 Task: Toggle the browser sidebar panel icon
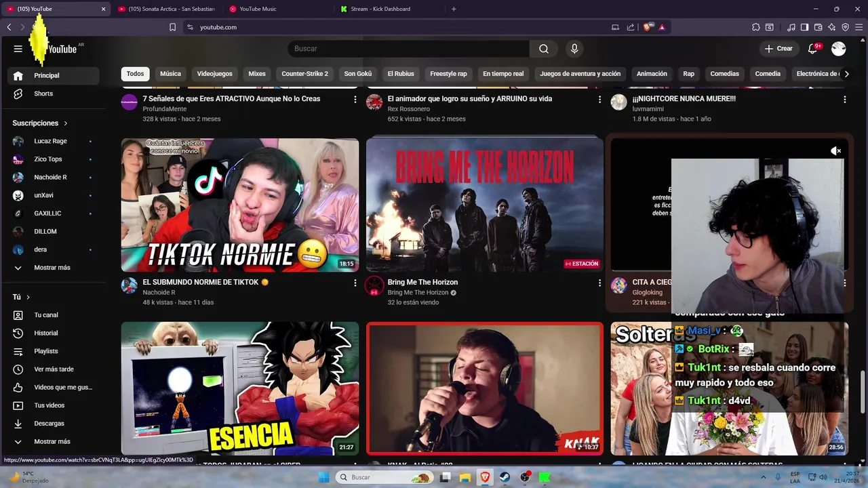(x=804, y=27)
